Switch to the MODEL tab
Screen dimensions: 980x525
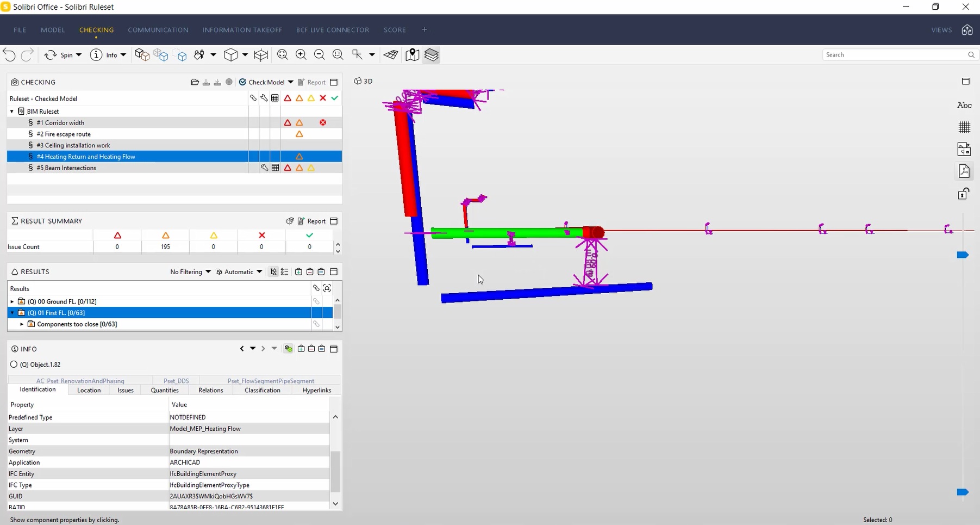click(x=53, y=30)
